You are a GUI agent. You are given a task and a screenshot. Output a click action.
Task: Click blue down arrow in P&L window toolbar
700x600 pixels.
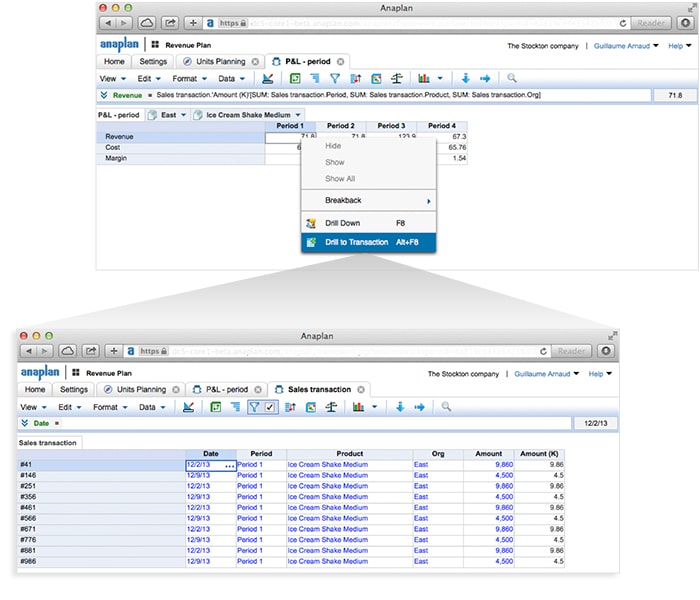click(466, 79)
